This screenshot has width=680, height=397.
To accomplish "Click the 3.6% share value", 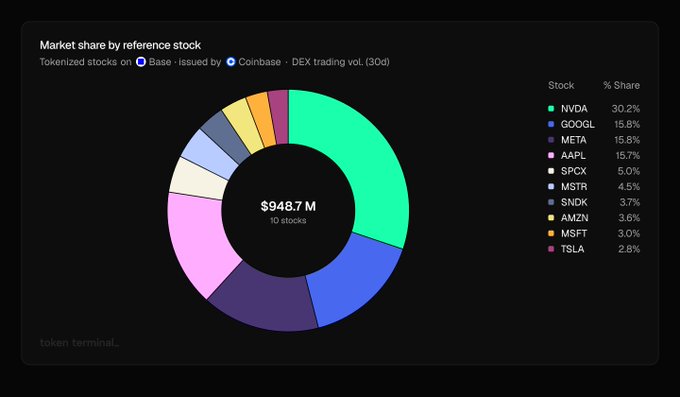I will 629,218.
